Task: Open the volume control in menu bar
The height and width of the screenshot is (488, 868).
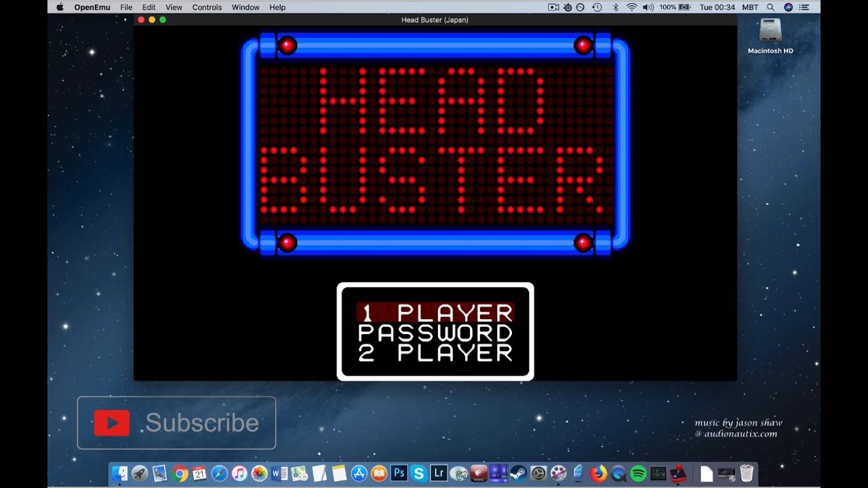Action: pyautogui.click(x=648, y=7)
